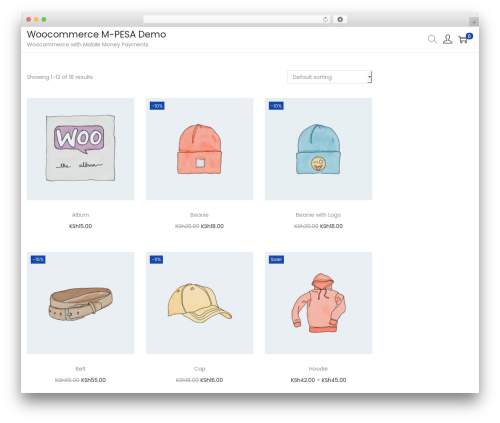Click the tagline 'Woocommerce with Mobile Money Payments'
This screenshot has width=500, height=423.
(x=87, y=45)
